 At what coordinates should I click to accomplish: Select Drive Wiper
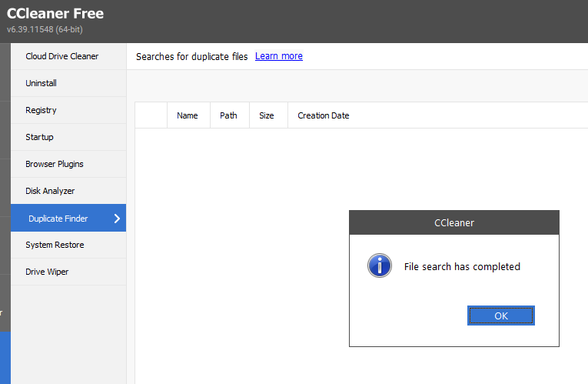click(x=68, y=272)
